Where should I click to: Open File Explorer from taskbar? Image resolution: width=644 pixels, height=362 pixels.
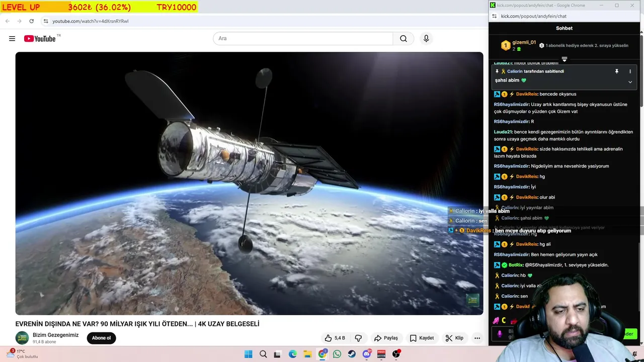(307, 354)
